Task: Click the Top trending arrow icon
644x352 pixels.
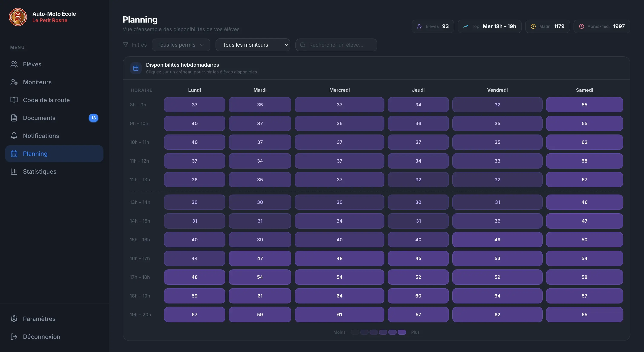Action: pyautogui.click(x=466, y=26)
